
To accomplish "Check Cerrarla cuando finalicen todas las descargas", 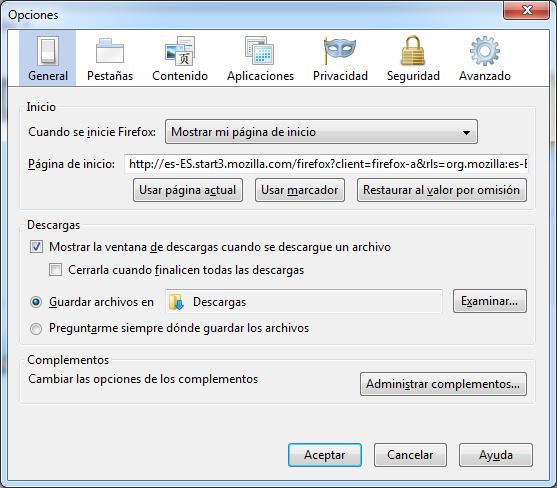I will [x=55, y=270].
